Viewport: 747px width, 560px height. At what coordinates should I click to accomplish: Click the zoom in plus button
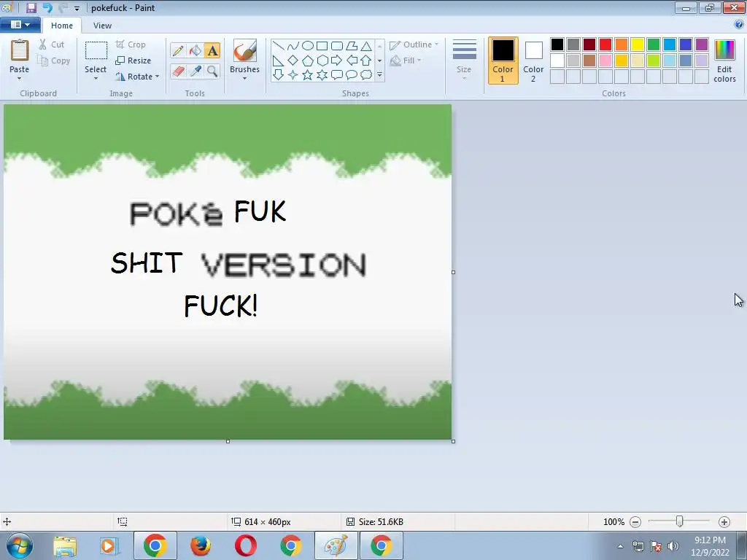pos(724,522)
